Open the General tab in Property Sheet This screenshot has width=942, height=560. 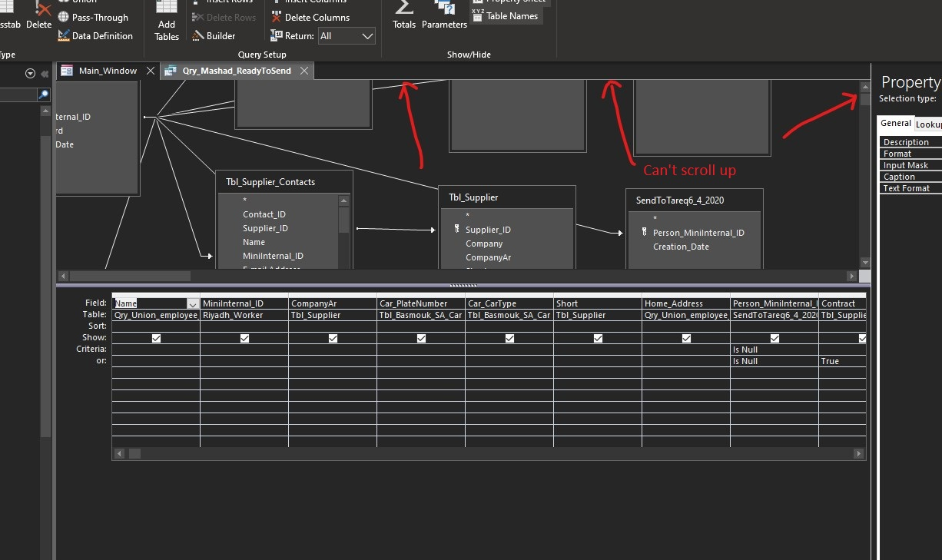[895, 124]
